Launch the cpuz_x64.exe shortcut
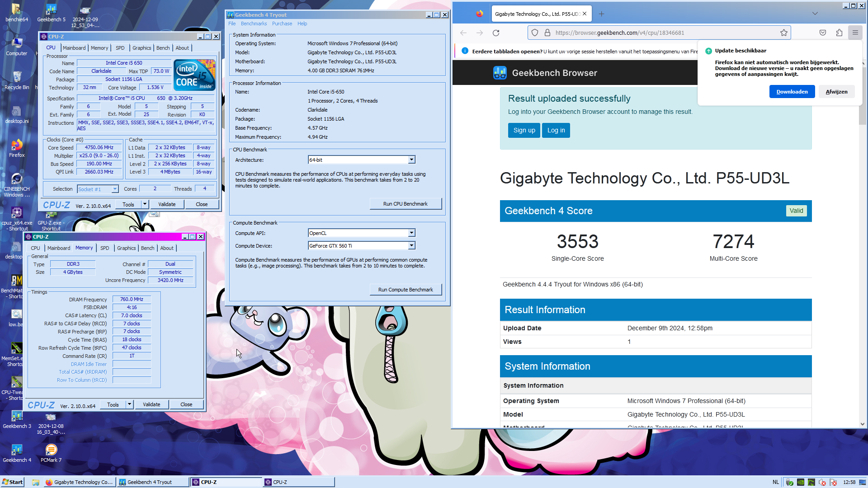 (16, 219)
